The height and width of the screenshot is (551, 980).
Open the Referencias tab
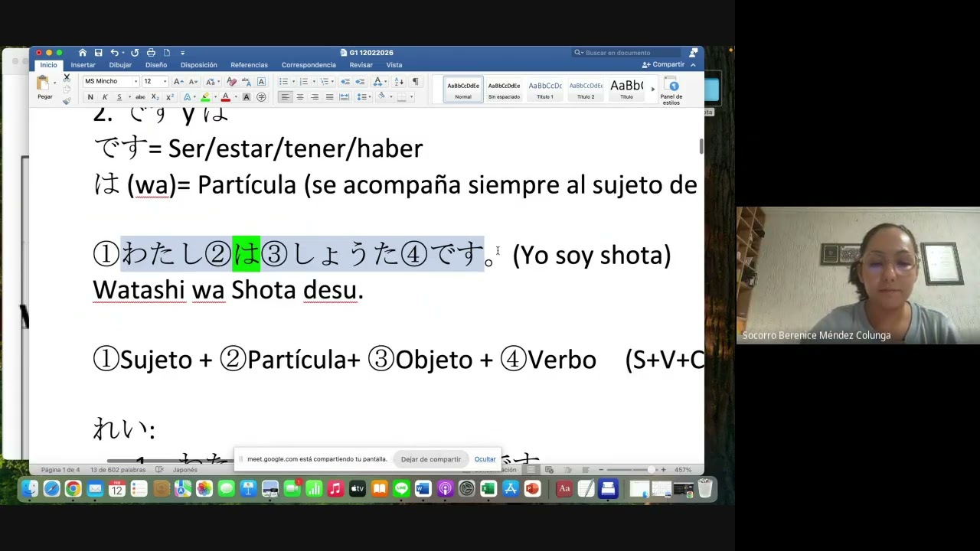click(x=250, y=65)
